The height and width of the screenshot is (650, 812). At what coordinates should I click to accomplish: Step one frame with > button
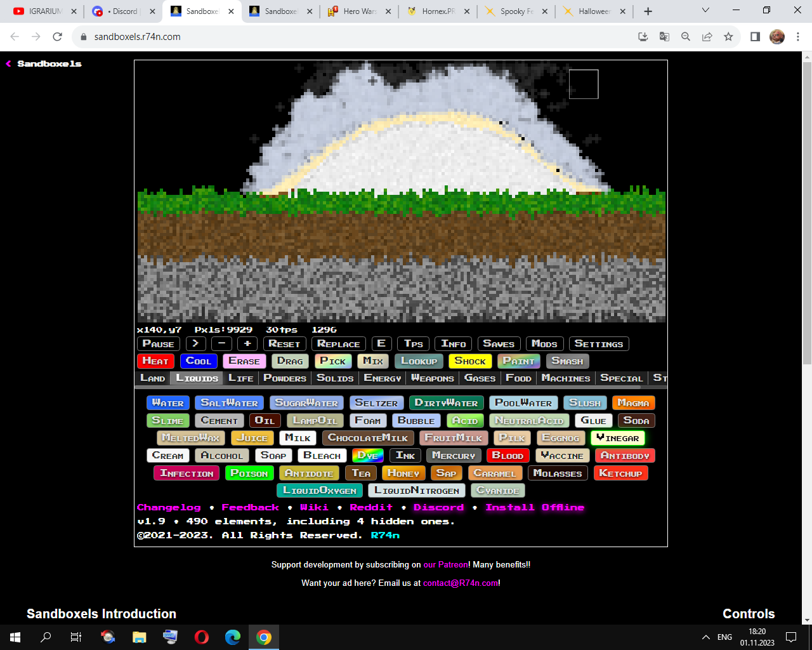tap(195, 343)
